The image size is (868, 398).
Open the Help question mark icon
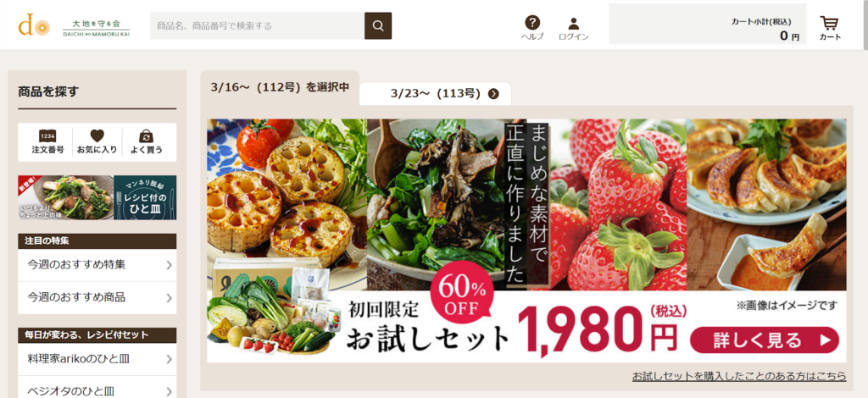(532, 23)
